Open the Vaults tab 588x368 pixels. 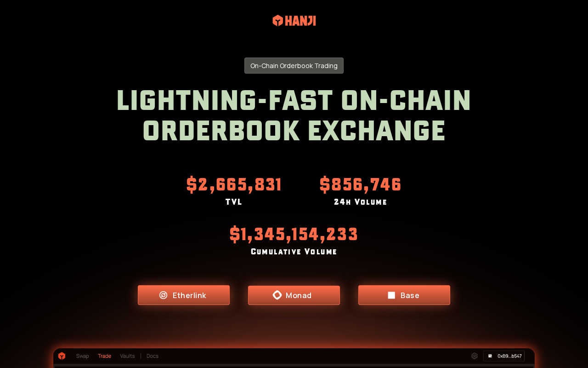[127, 356]
